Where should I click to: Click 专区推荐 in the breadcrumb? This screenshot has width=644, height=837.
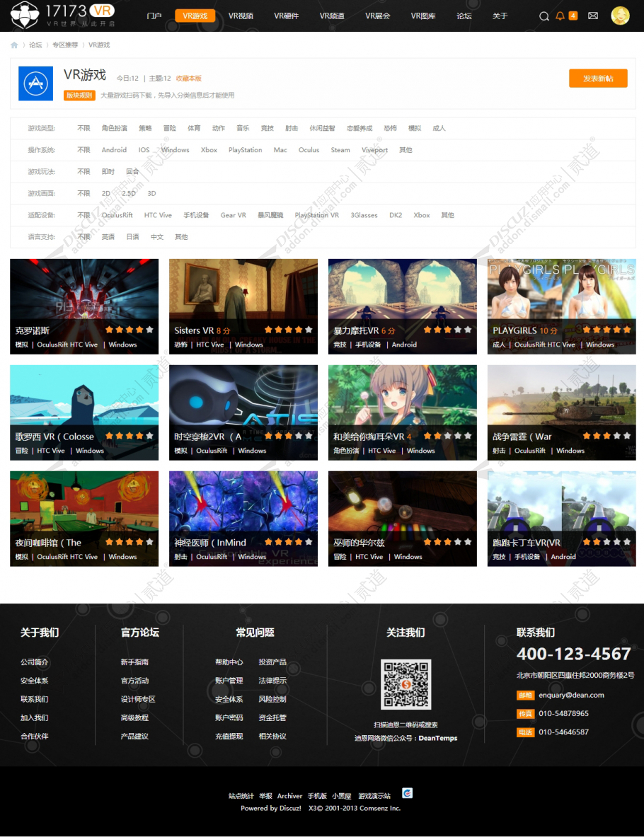point(64,45)
